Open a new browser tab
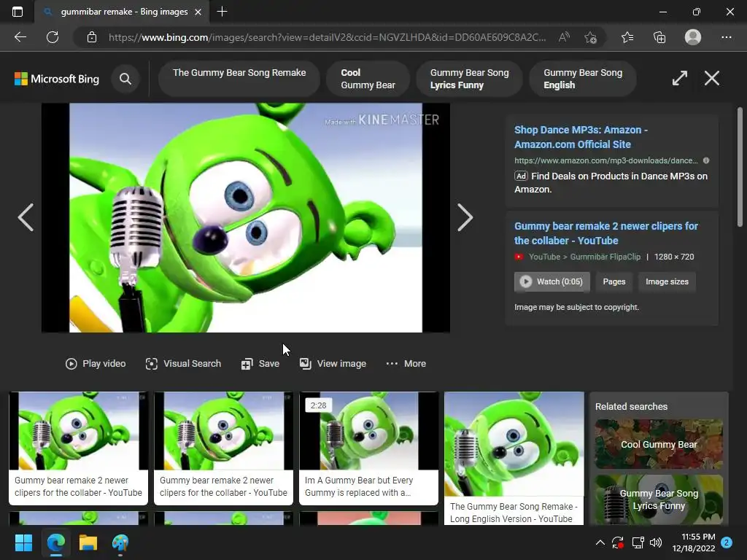This screenshot has width=747, height=560. pos(222,12)
